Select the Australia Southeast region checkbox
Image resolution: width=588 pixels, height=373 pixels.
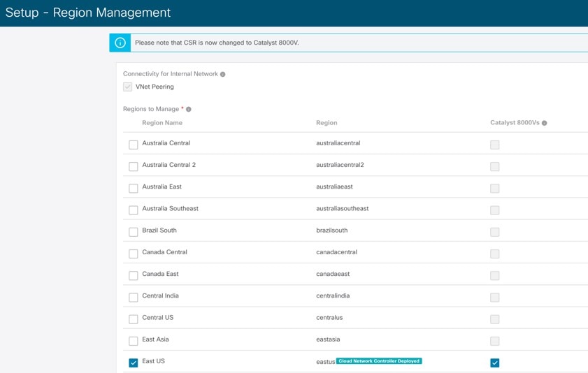pyautogui.click(x=133, y=210)
